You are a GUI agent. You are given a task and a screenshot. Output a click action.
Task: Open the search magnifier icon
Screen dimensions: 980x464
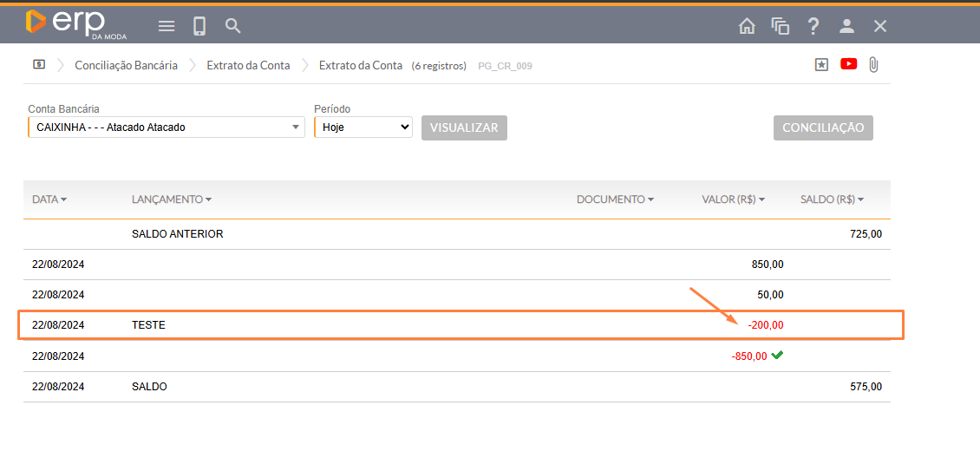pyautogui.click(x=232, y=26)
